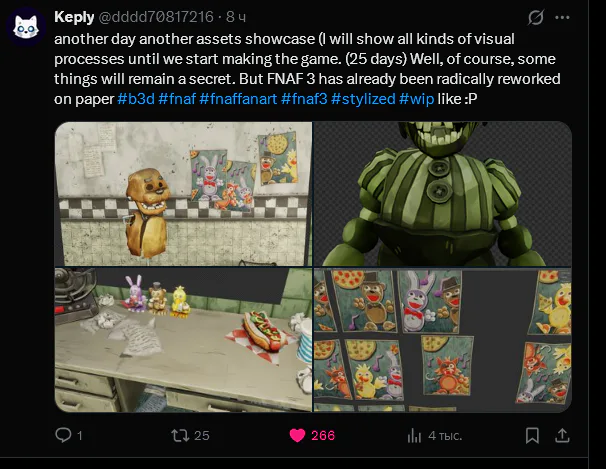Open green striped Springtrap render image
The image size is (606, 469).
click(443, 194)
